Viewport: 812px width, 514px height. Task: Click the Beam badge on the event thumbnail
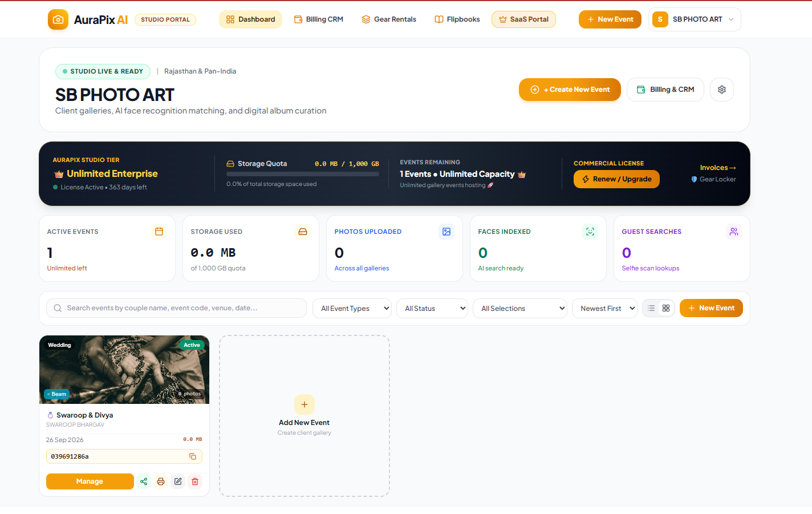click(x=56, y=394)
